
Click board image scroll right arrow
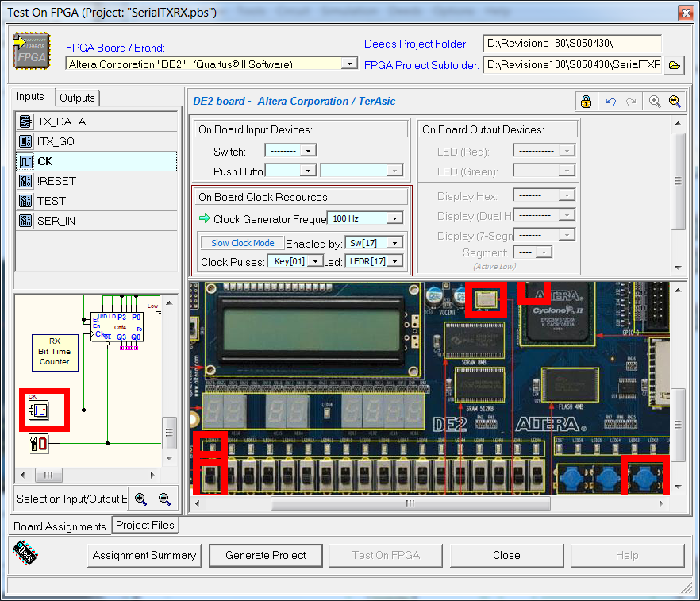click(661, 503)
